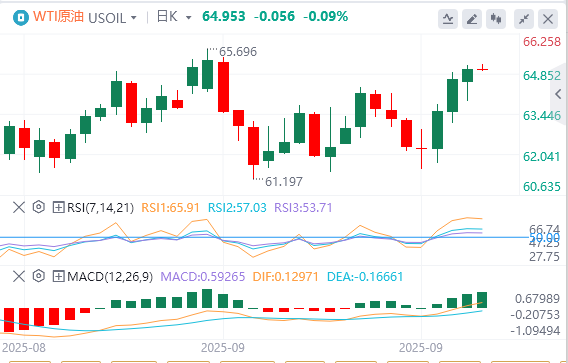The width and height of the screenshot is (568, 363).
Task: Collapse chart with the shrink arrows icon
Action: pyautogui.click(x=524, y=18)
